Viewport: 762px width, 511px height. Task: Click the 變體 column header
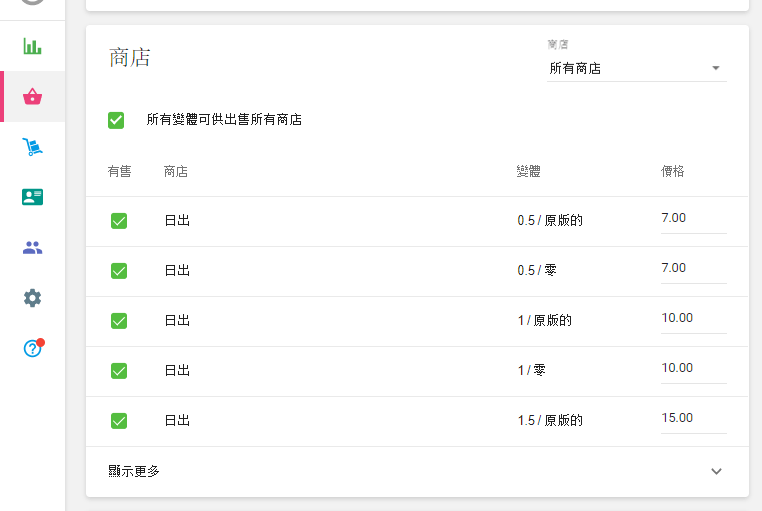[x=529, y=171]
